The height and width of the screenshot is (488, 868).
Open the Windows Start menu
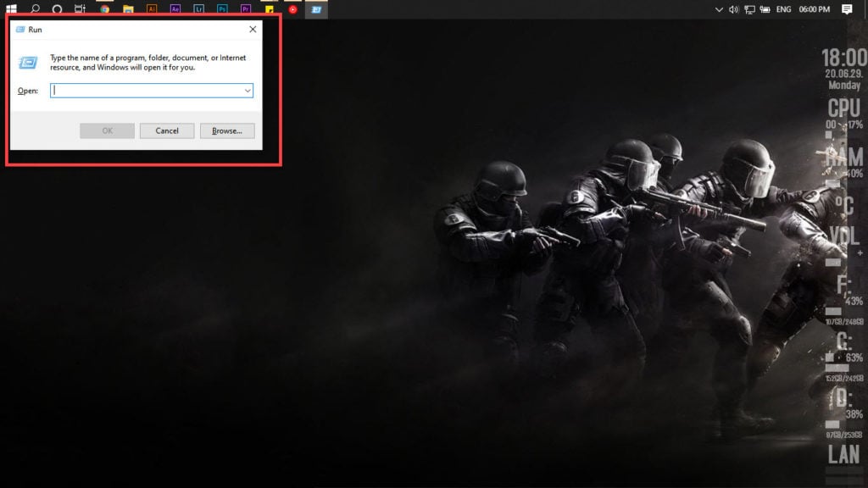pyautogui.click(x=11, y=8)
